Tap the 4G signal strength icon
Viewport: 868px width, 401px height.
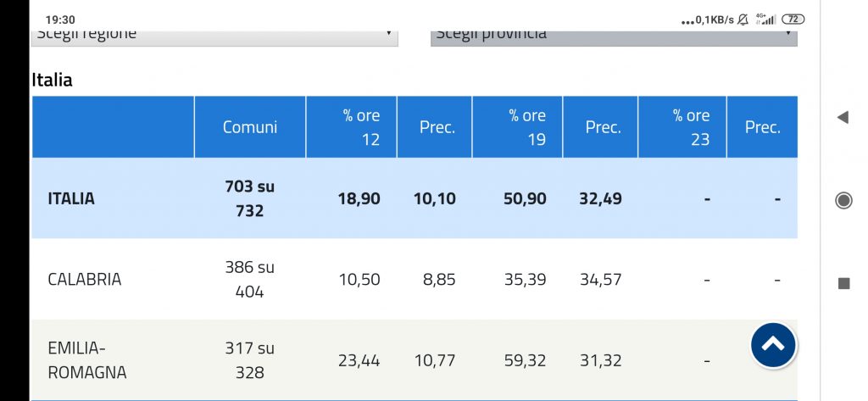tap(765, 19)
